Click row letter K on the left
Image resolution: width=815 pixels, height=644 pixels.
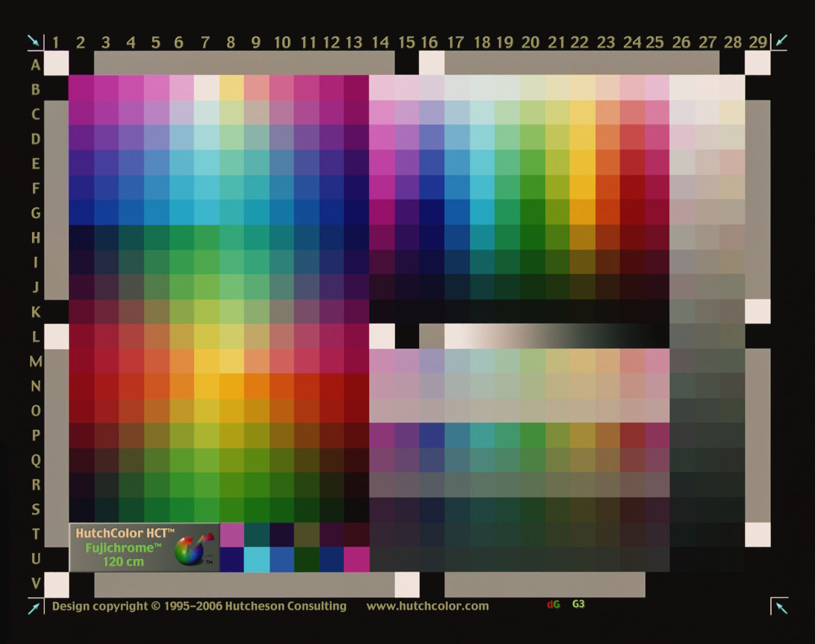36,312
